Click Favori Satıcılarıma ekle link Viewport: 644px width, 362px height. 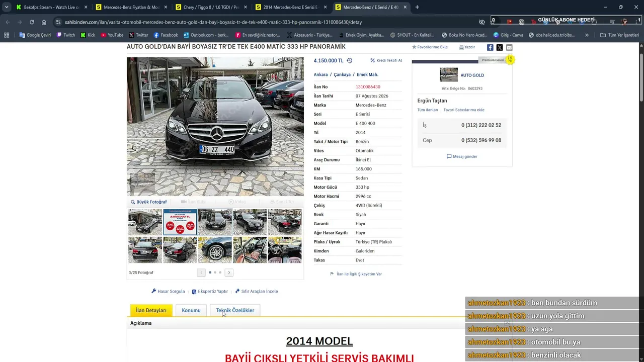[x=464, y=110]
